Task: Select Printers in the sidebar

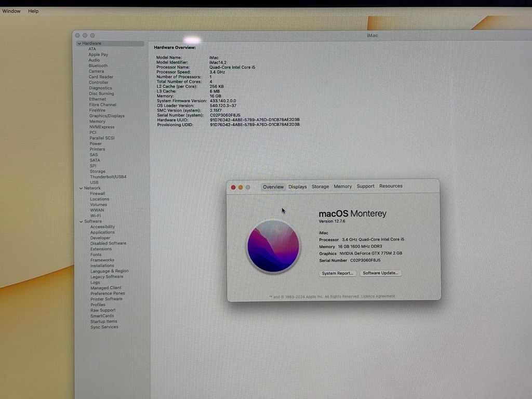Action: pos(97,149)
